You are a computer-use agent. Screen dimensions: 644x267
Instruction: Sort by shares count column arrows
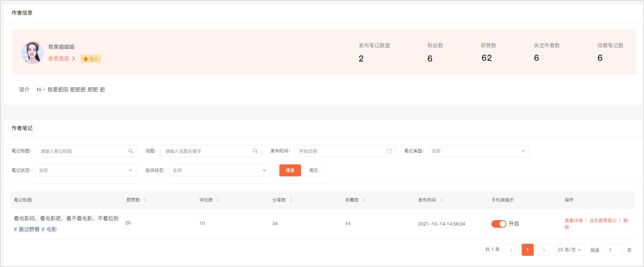(x=291, y=200)
